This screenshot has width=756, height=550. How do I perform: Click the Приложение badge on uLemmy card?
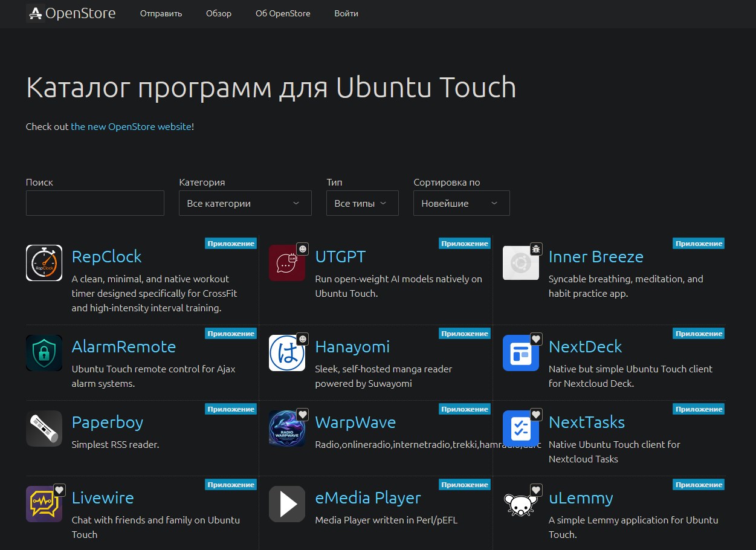coord(699,485)
